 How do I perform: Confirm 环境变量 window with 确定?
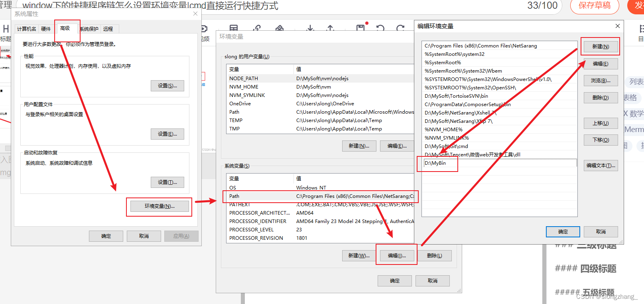(x=395, y=281)
